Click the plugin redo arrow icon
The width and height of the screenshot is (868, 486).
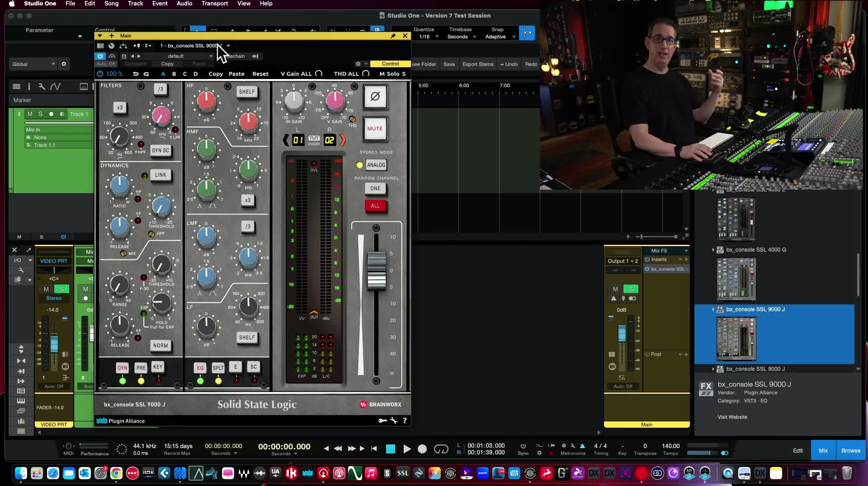pyautogui.click(x=146, y=74)
